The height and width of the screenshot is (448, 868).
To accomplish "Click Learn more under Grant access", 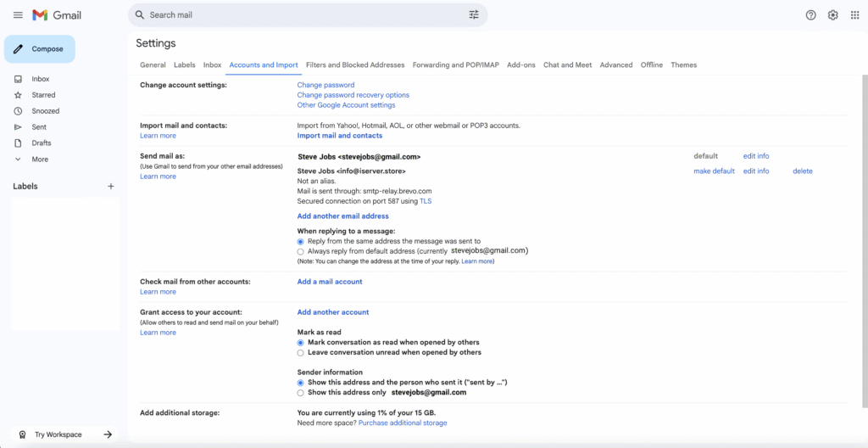I will coord(158,333).
